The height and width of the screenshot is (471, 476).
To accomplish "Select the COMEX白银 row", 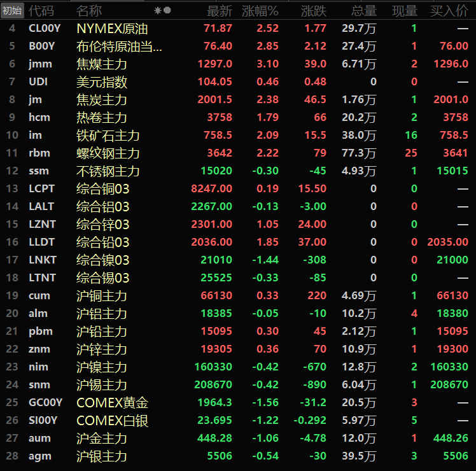I will pos(112,421).
